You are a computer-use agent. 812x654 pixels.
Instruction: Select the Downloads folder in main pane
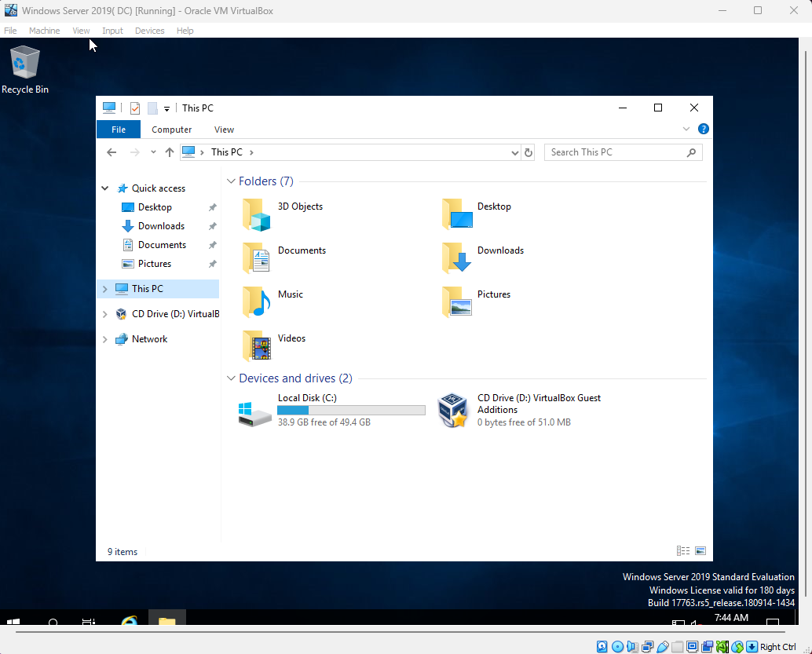point(482,258)
